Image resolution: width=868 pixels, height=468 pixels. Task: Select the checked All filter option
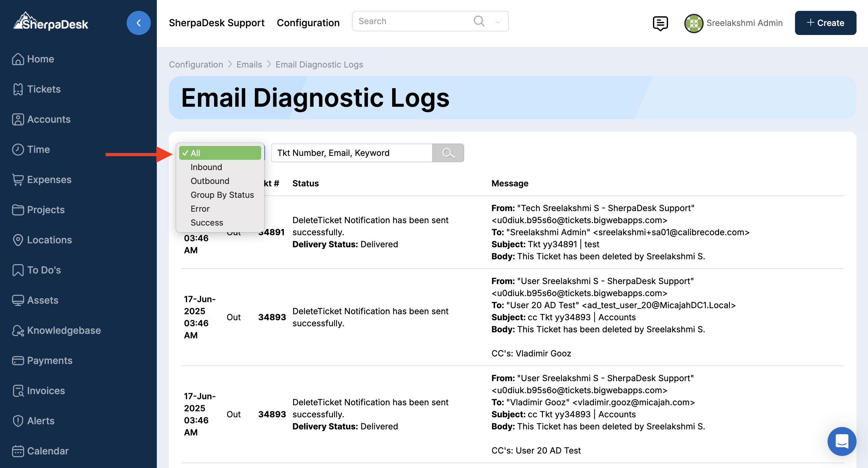(220, 153)
